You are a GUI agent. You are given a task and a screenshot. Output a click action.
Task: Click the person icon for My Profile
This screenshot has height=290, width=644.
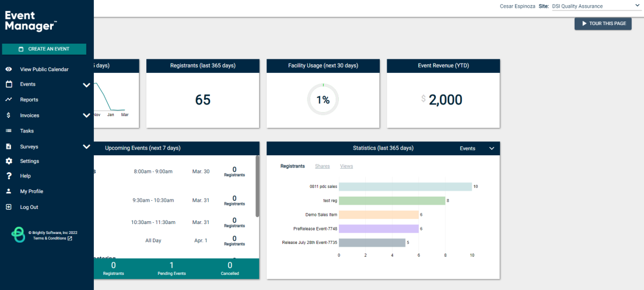(x=9, y=191)
